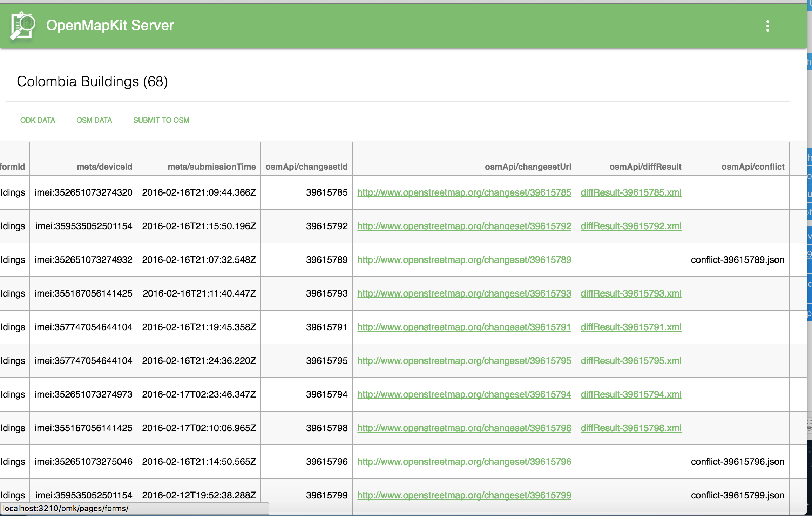Click the OpenMapKit Server logo icon

click(x=23, y=26)
